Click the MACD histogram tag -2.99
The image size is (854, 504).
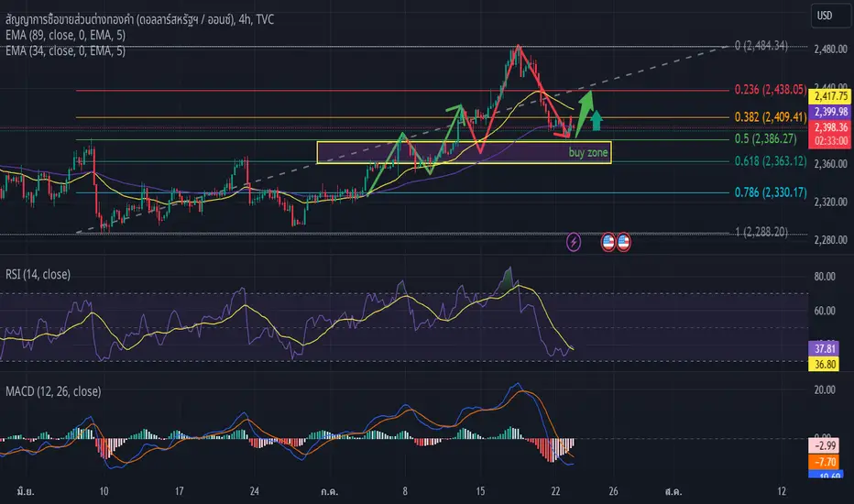pos(825,445)
